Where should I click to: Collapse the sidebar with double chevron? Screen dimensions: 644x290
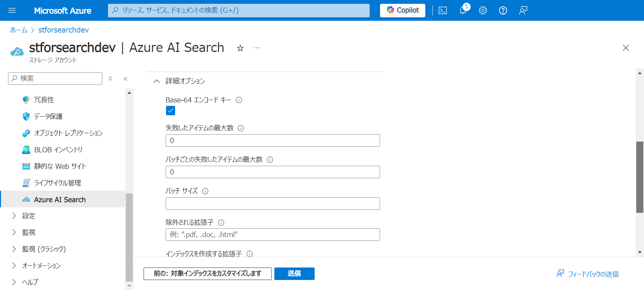126,79
